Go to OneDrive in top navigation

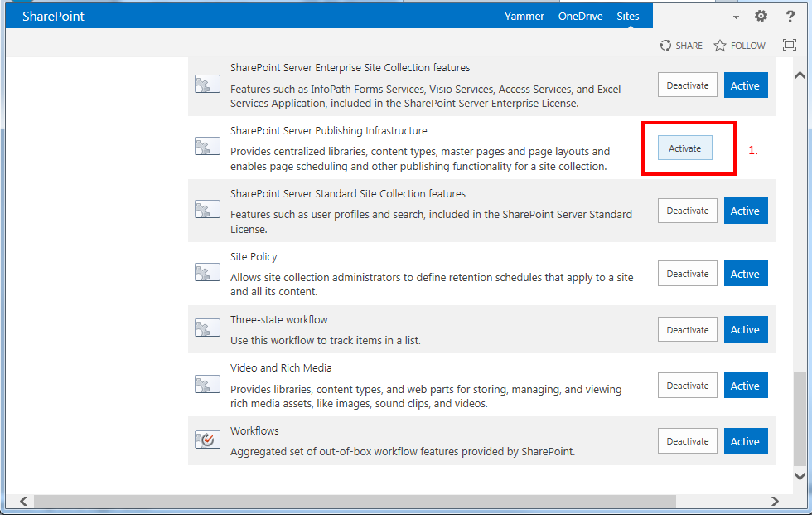580,17
